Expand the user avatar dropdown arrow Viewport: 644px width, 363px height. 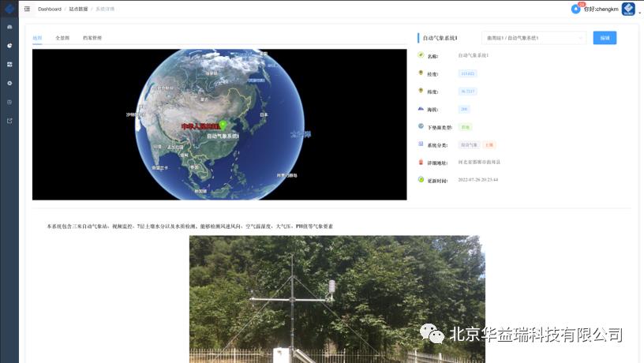pos(638,13)
